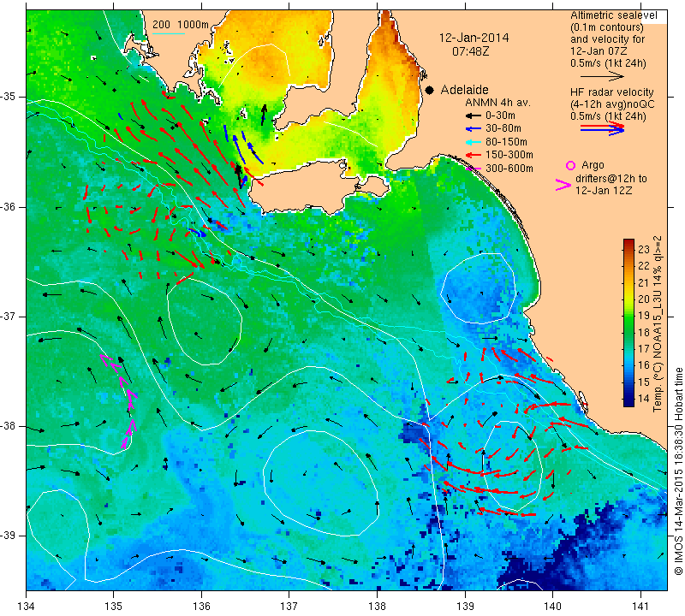Click the '200 1000m' isobath label
685x616 pixels.
pos(181,25)
